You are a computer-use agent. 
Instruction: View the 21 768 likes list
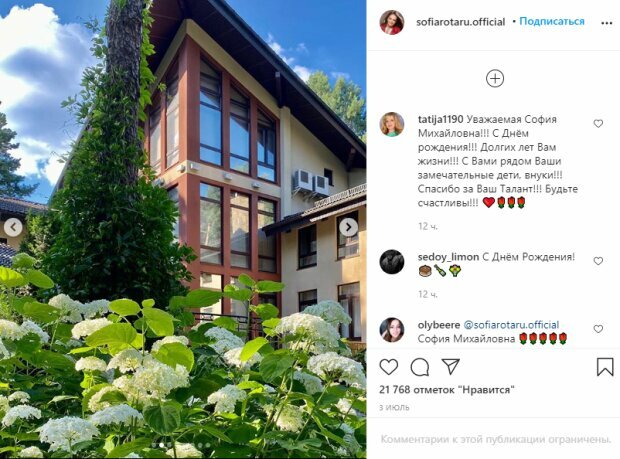[446, 390]
